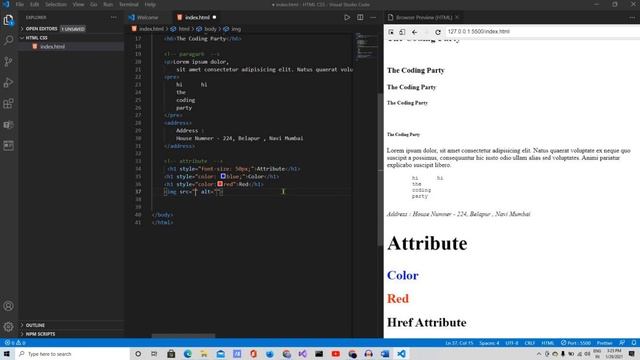Open Task View from the taskbar
The height and width of the screenshot is (360, 640).
tap(154, 354)
